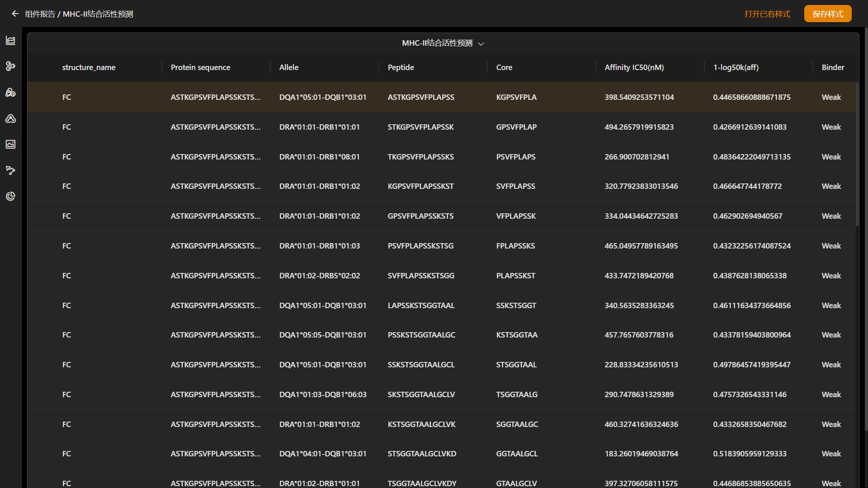Open the image chart sidebar icon
This screenshot has height=488, width=868.
click(x=10, y=144)
